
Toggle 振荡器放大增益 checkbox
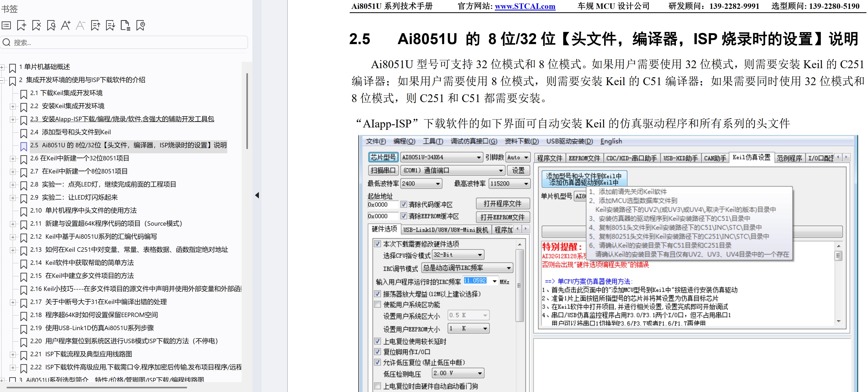pos(378,294)
